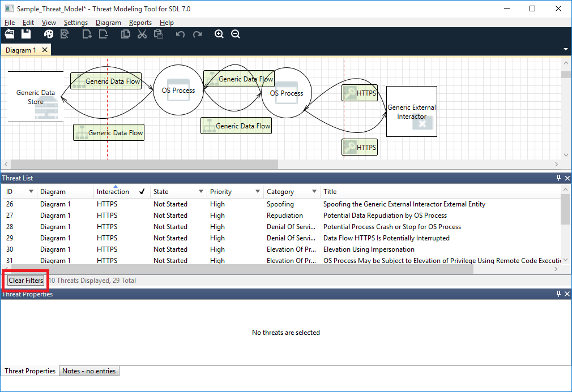
Task: Undo the last change
Action: coord(180,34)
